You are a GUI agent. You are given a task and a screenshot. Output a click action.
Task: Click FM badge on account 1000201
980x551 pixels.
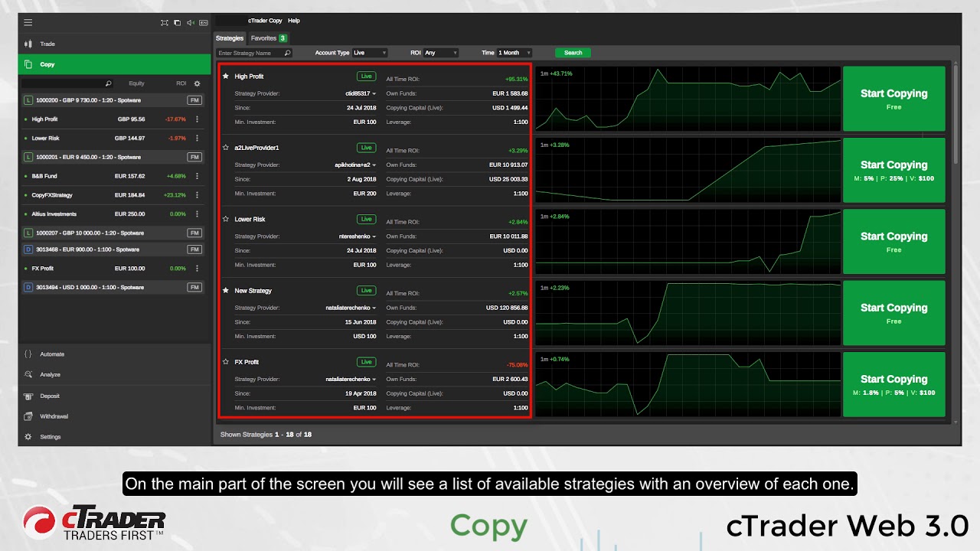pos(194,157)
